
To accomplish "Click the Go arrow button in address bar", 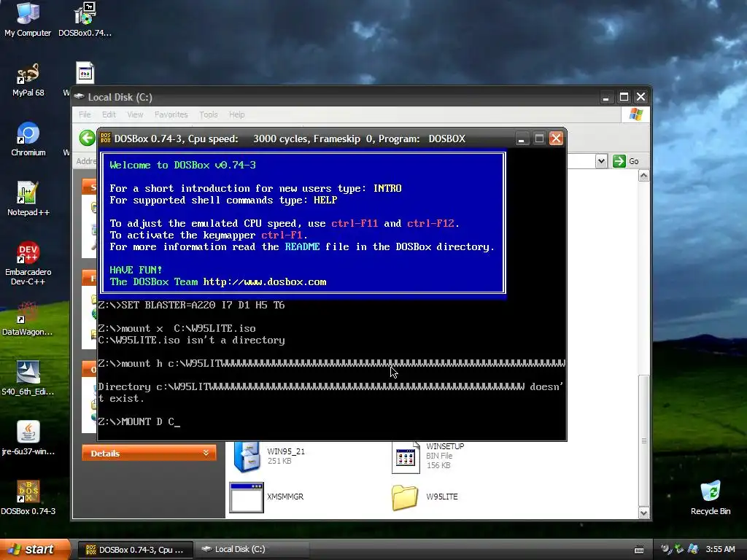I will click(619, 161).
